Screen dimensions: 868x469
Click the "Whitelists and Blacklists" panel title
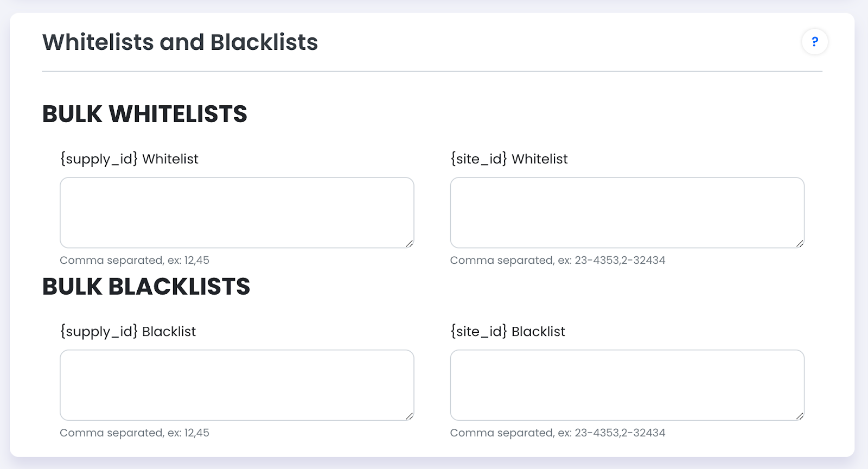pos(180,42)
